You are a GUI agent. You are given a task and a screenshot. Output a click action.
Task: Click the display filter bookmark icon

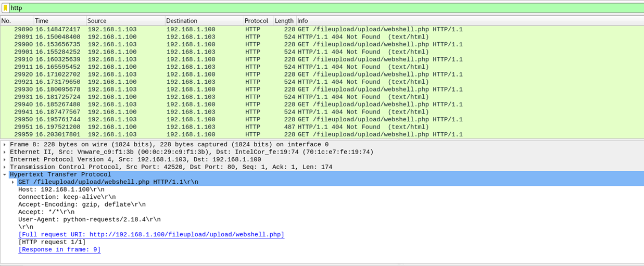coord(5,8)
